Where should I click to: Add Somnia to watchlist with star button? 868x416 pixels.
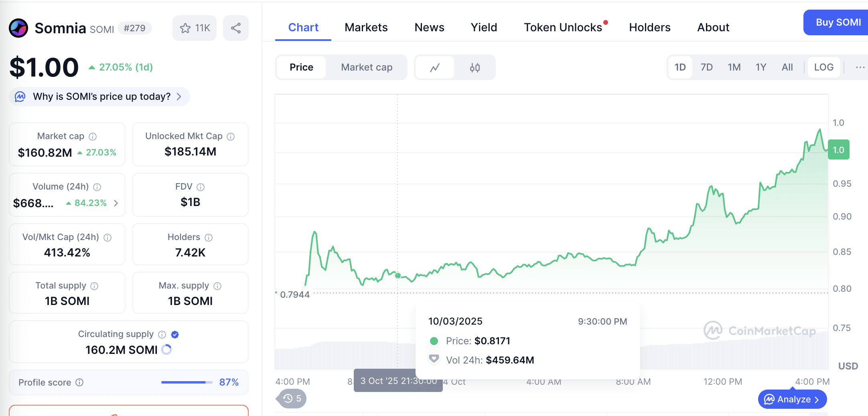(195, 28)
